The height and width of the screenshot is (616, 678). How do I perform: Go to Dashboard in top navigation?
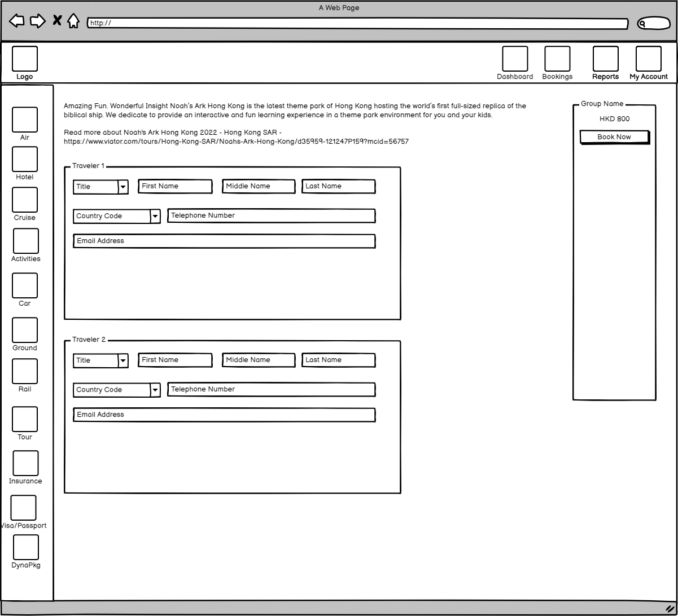(515, 60)
